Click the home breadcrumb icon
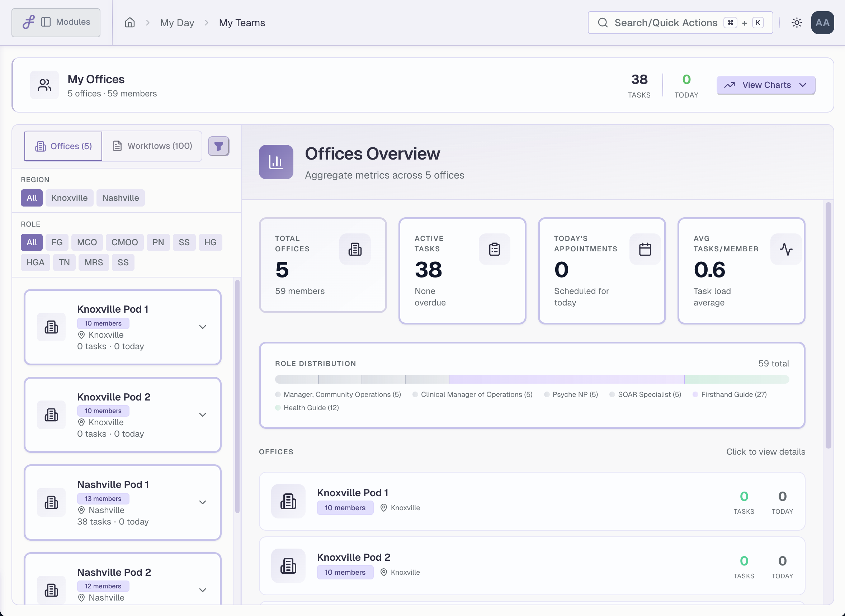845x616 pixels. pyautogui.click(x=130, y=22)
